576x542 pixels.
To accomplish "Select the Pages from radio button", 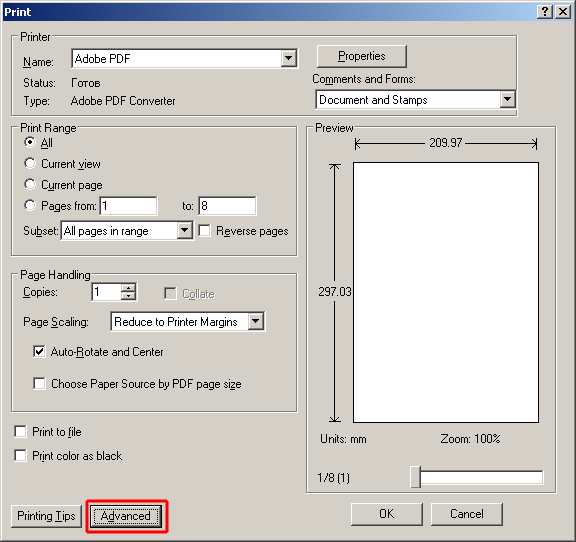I will click(30, 205).
